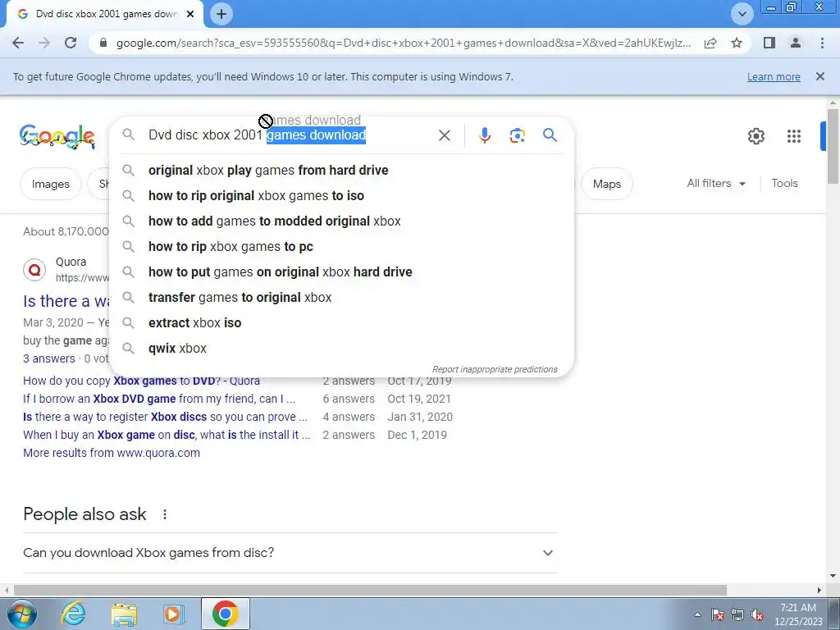This screenshot has width=840, height=630.
Task: Open Learn more about Chrome updates
Action: [x=774, y=76]
